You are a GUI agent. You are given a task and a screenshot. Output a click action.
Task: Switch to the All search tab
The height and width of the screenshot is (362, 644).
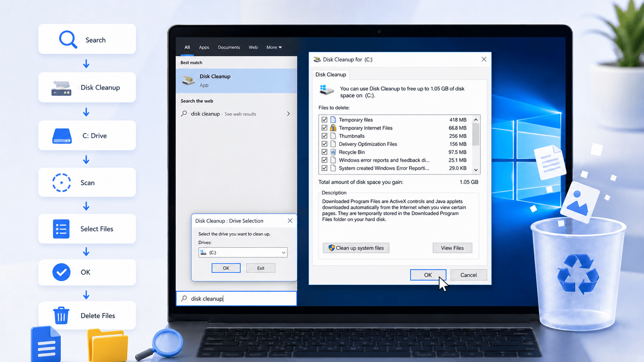[x=187, y=47]
